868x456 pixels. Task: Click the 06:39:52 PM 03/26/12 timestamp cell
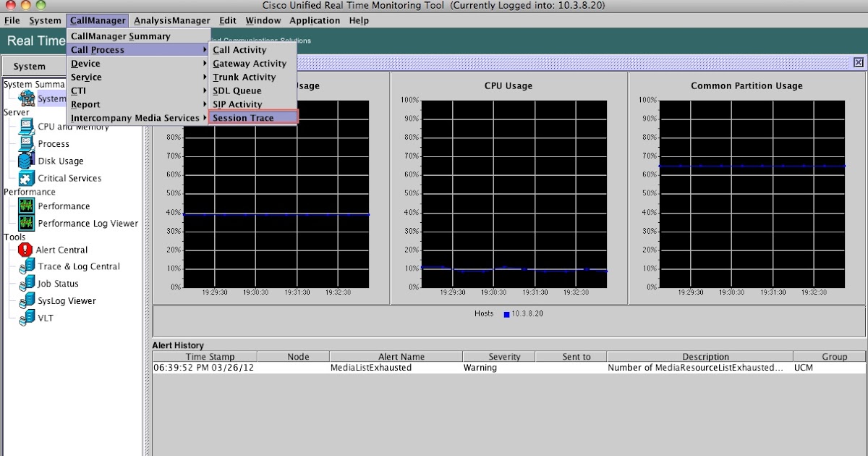point(205,368)
